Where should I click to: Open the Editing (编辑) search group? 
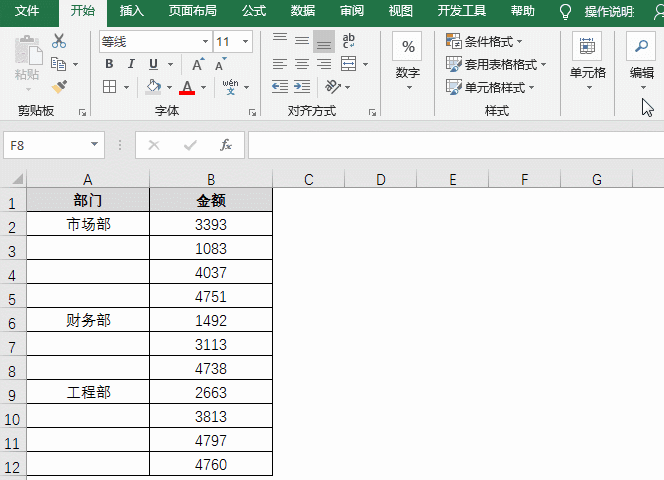click(x=642, y=61)
